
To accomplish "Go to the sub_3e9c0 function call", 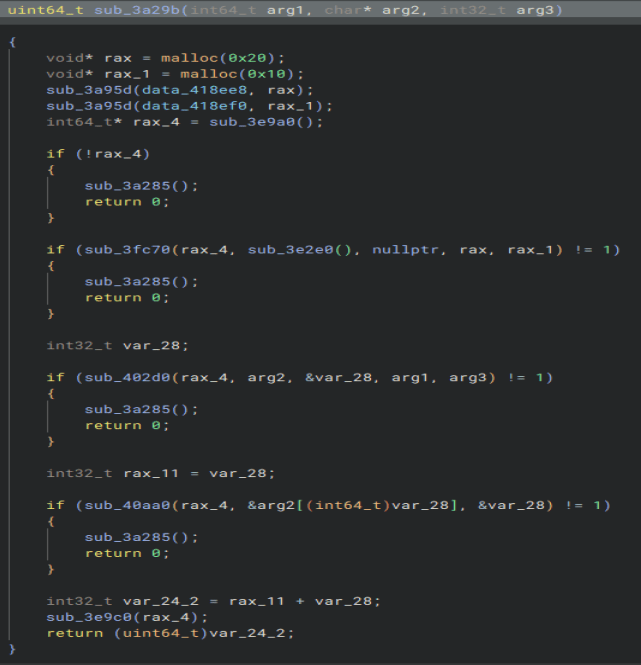I will click(x=84, y=618).
